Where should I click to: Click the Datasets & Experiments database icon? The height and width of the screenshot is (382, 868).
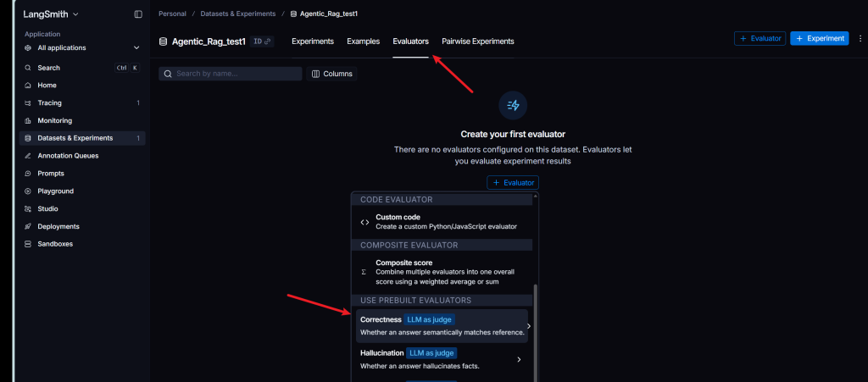[x=28, y=138]
